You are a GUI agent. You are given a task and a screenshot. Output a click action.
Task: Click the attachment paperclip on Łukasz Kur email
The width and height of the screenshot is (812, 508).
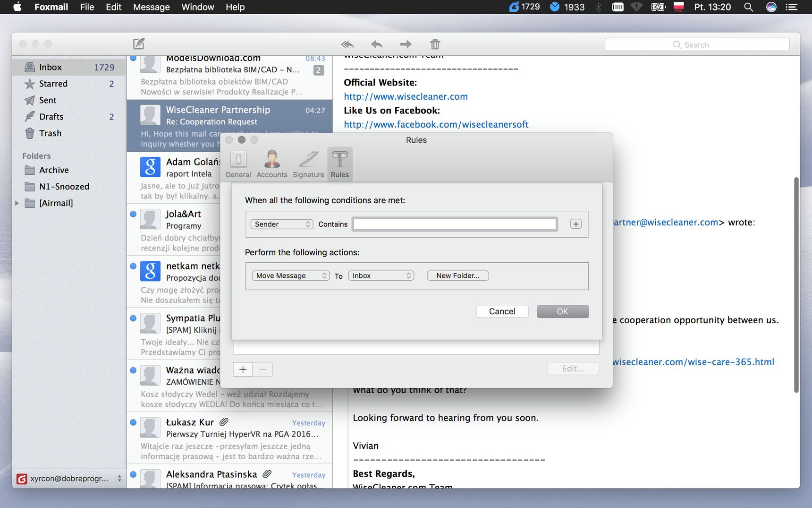(x=224, y=422)
